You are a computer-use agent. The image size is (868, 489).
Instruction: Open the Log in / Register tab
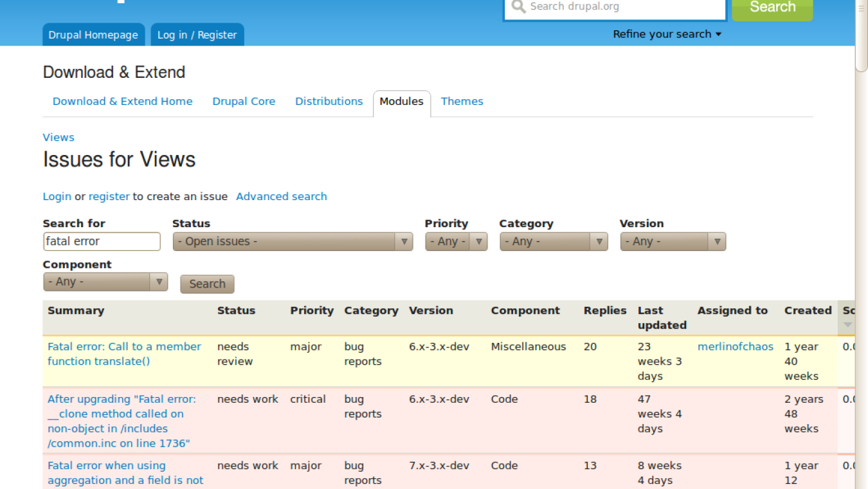(197, 35)
